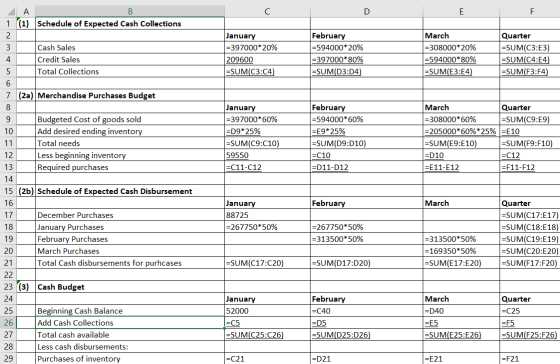Click cell with =C5

(x=268, y=323)
